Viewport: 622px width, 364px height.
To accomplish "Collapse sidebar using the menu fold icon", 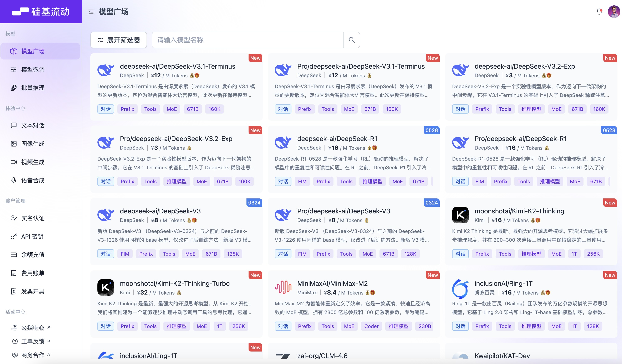I will pyautogui.click(x=91, y=12).
